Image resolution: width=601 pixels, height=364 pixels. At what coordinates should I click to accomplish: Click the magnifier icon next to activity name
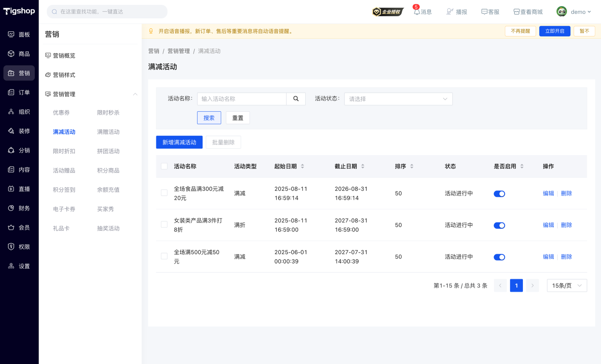[296, 99]
